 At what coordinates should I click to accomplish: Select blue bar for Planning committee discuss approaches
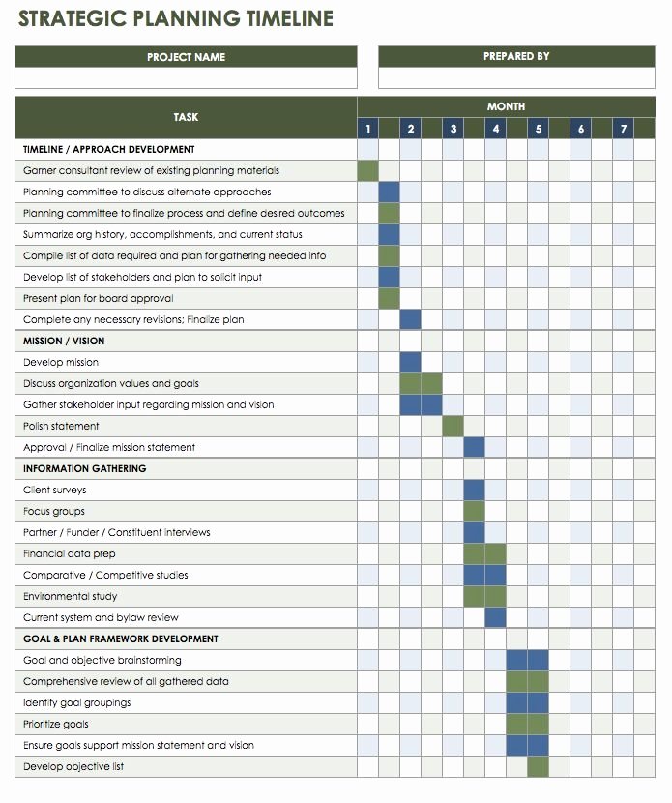[x=389, y=193]
